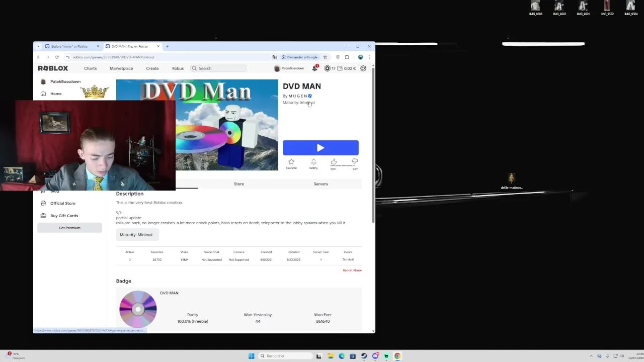
Task: Click the Official Store sidebar icon
Action: 43,203
